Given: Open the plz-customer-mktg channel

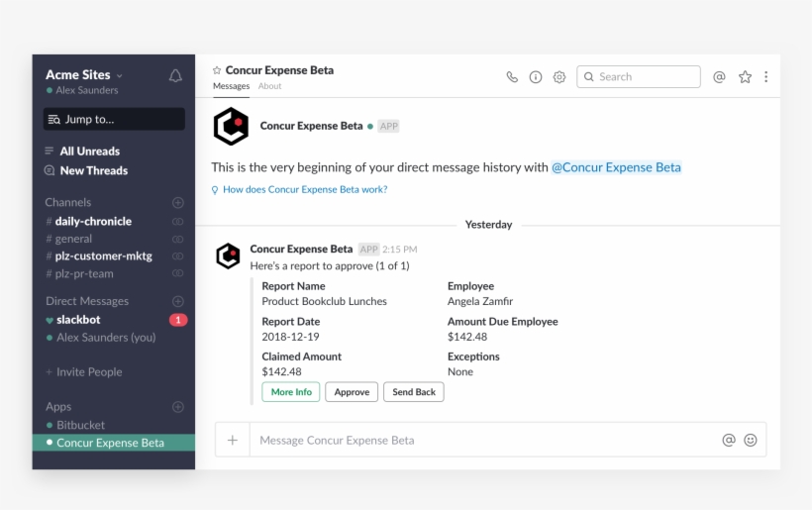Looking at the screenshot, I should point(104,255).
